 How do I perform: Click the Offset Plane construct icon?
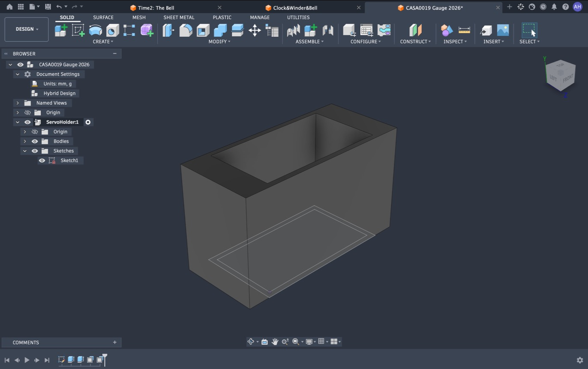(415, 30)
